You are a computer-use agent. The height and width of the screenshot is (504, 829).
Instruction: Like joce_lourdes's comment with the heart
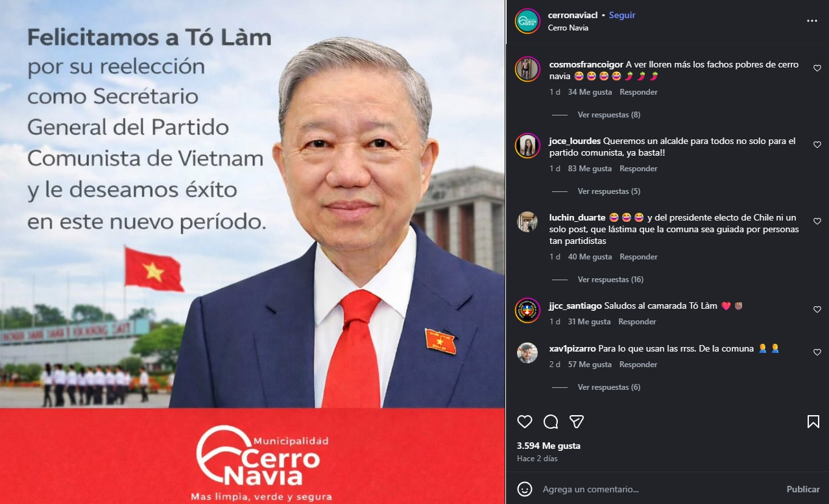(817, 145)
